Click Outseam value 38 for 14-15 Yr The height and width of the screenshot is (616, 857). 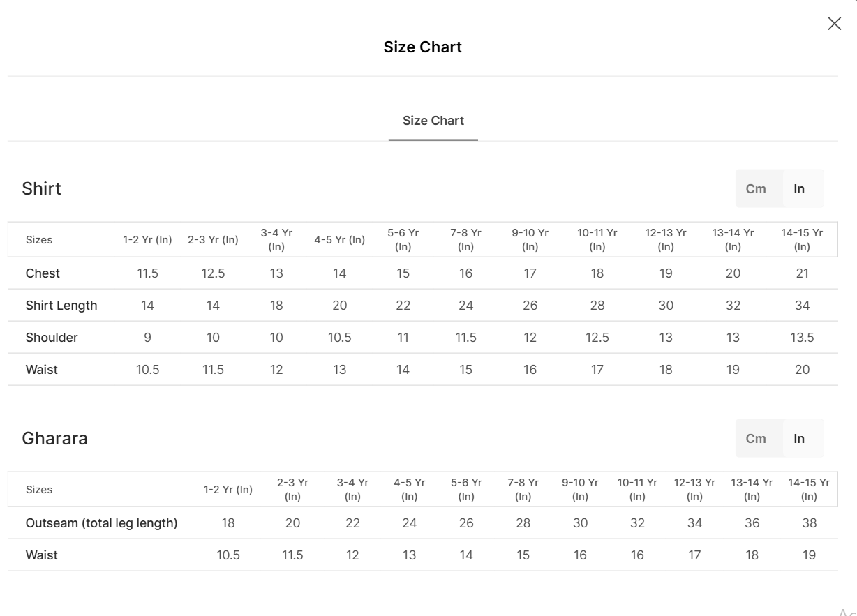click(809, 523)
